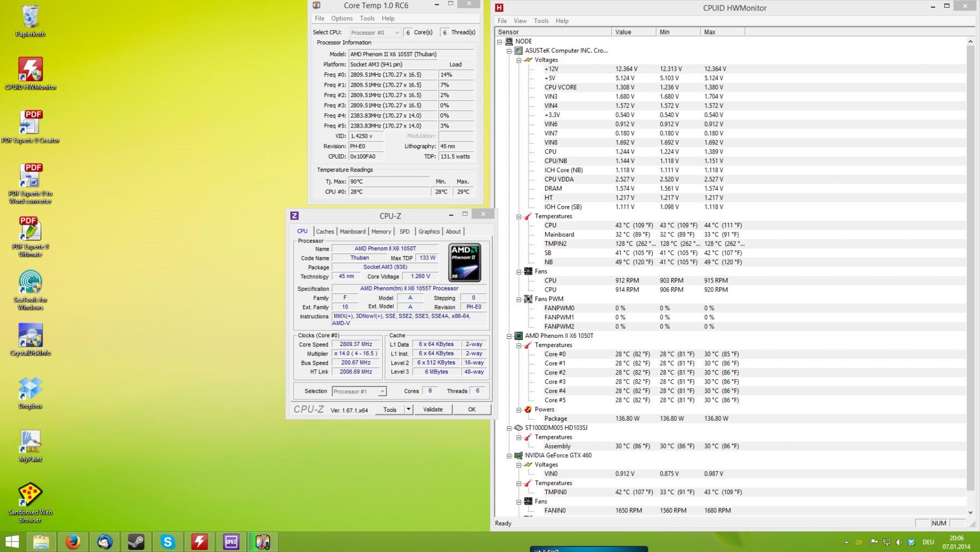The image size is (980, 552).
Task: Open the Tools menu in HWMonitor
Action: tap(541, 21)
